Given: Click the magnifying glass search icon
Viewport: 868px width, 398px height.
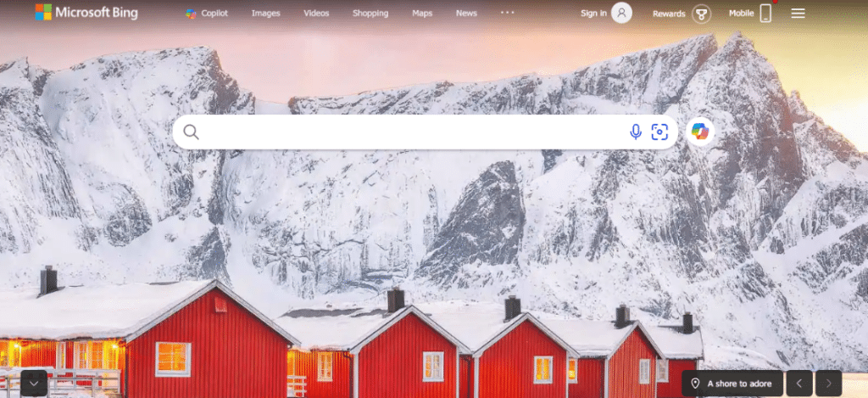Looking at the screenshot, I should pos(191,132).
